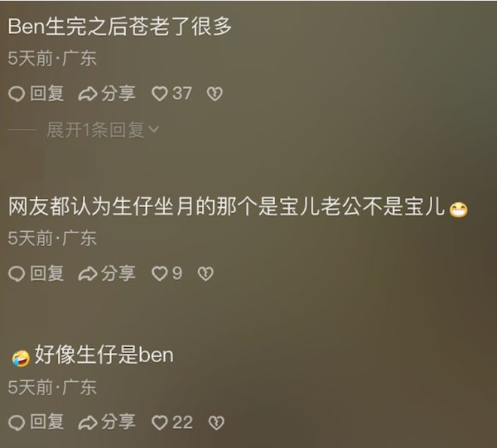
Task: Click the chevron beside 展开1条回复
Action: pyautogui.click(x=154, y=130)
